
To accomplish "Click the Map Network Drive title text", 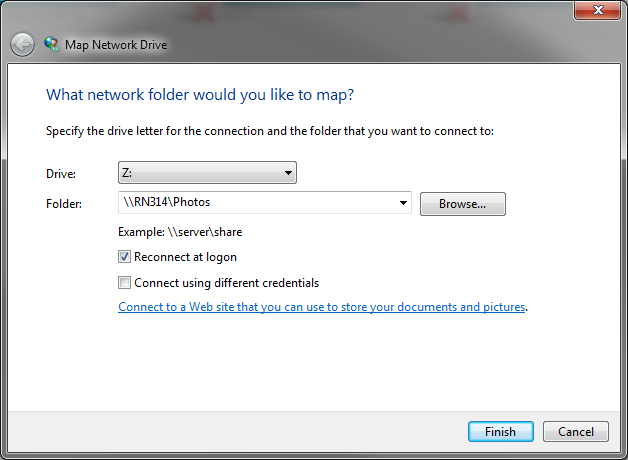I will (x=116, y=45).
